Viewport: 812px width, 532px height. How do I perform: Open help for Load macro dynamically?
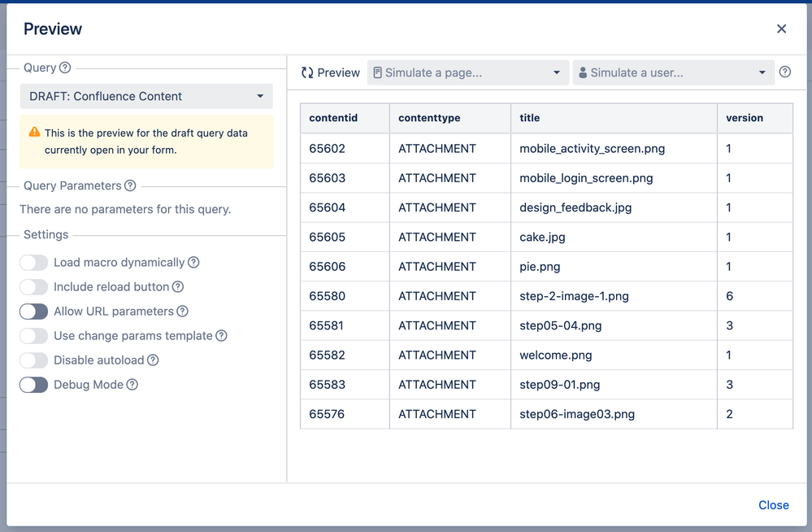[x=193, y=263]
